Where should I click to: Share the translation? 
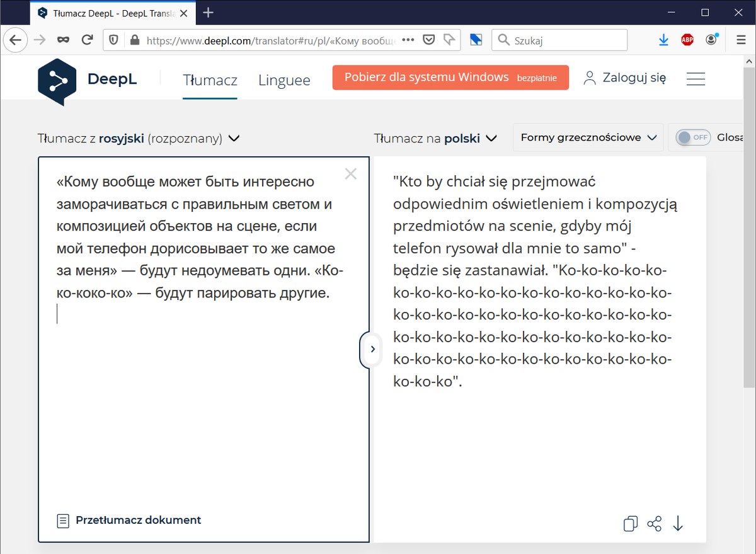pyautogui.click(x=655, y=524)
